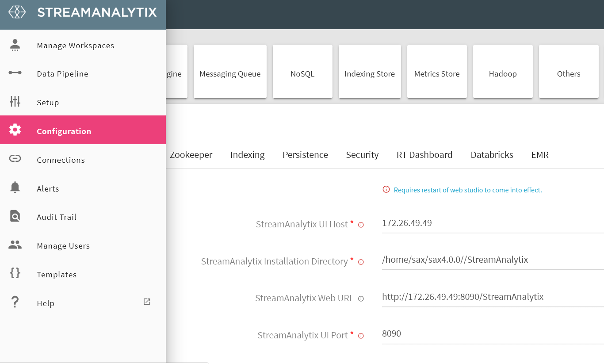The image size is (604, 364).
Task: Open the Databricks tab
Action: pos(492,155)
